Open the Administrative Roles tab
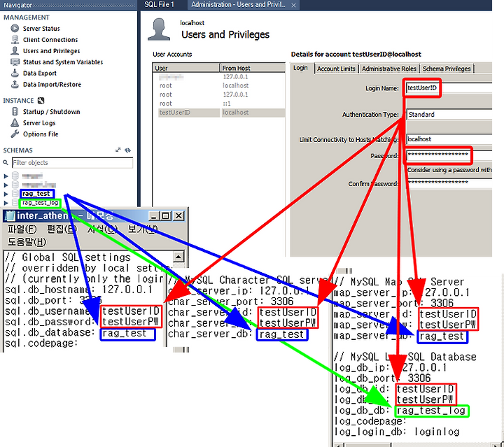Viewport: 504px width, 447px height. pyautogui.click(x=389, y=69)
